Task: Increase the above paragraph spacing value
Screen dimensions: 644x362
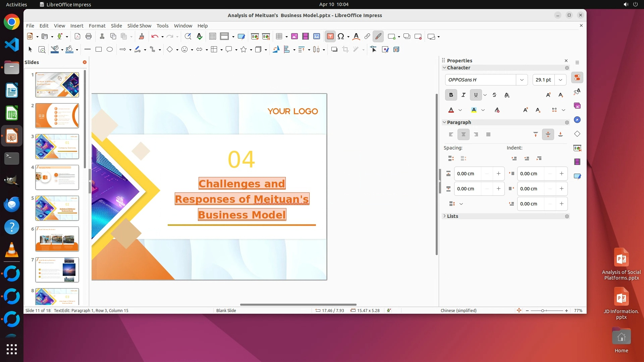Action: [x=498, y=174]
